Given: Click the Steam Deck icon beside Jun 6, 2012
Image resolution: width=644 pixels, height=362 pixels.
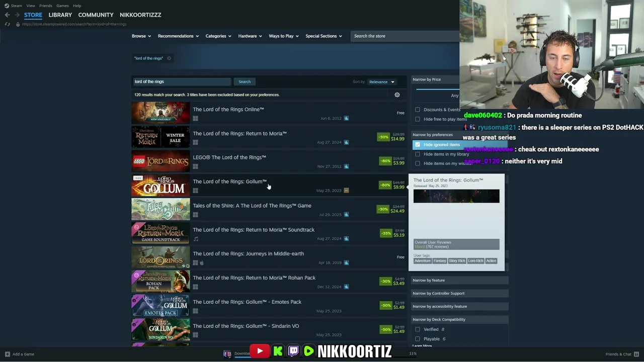Looking at the screenshot, I should 346,118.
